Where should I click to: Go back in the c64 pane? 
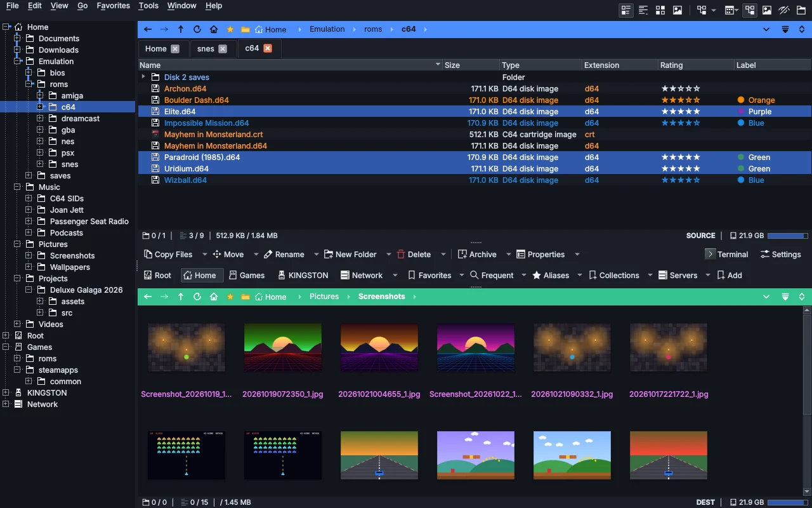coord(148,29)
